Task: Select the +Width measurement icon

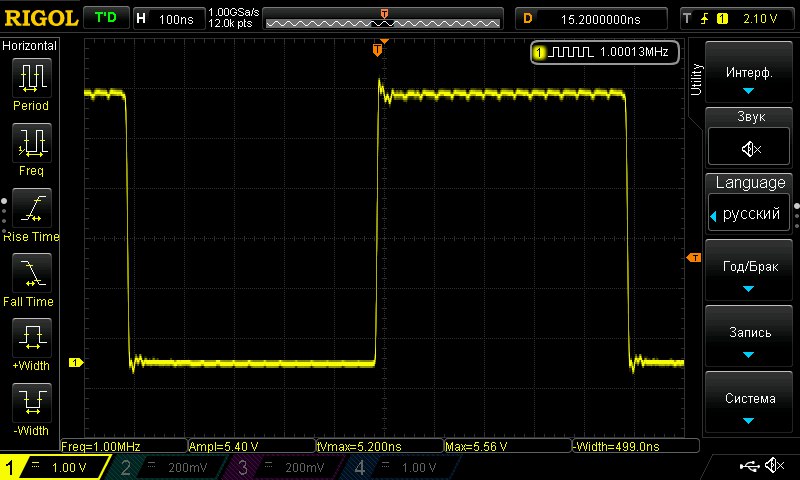Action: click(x=32, y=338)
